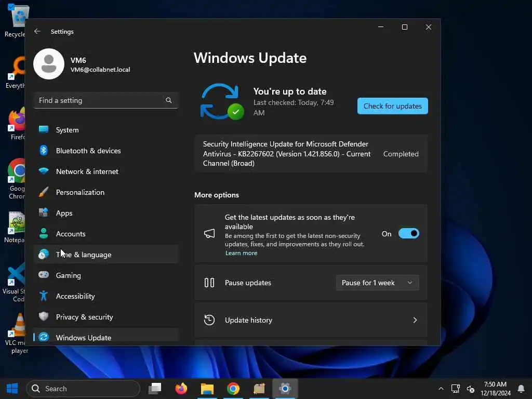Open the pinned box app on taskbar
Viewport: 532px width, 399px height.
point(259,389)
